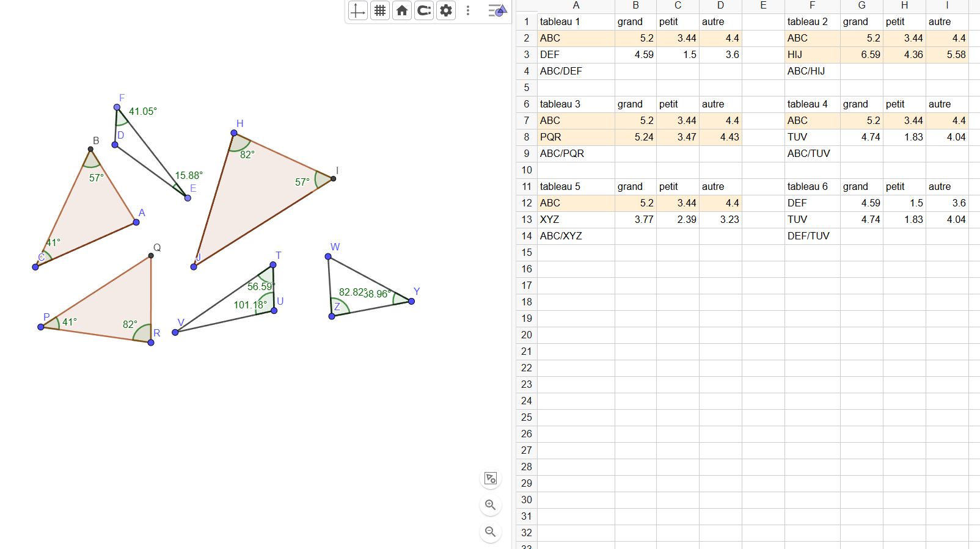Click the zoom out magnifier
The width and height of the screenshot is (980, 549).
(x=491, y=532)
